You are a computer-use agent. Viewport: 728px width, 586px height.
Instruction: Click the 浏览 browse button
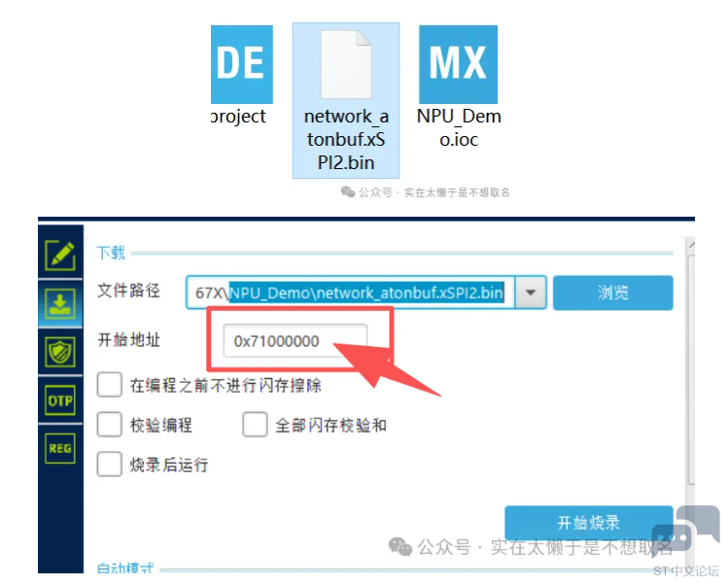613,293
